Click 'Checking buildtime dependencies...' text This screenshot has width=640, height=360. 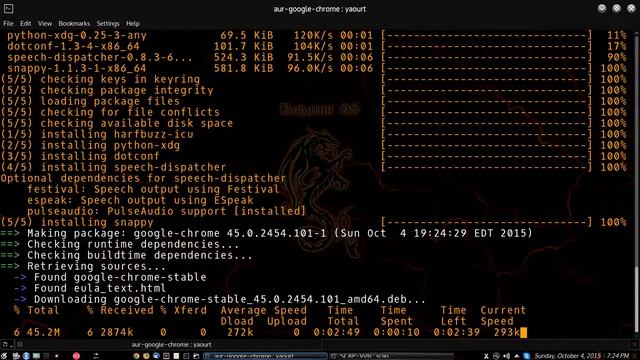(140, 255)
